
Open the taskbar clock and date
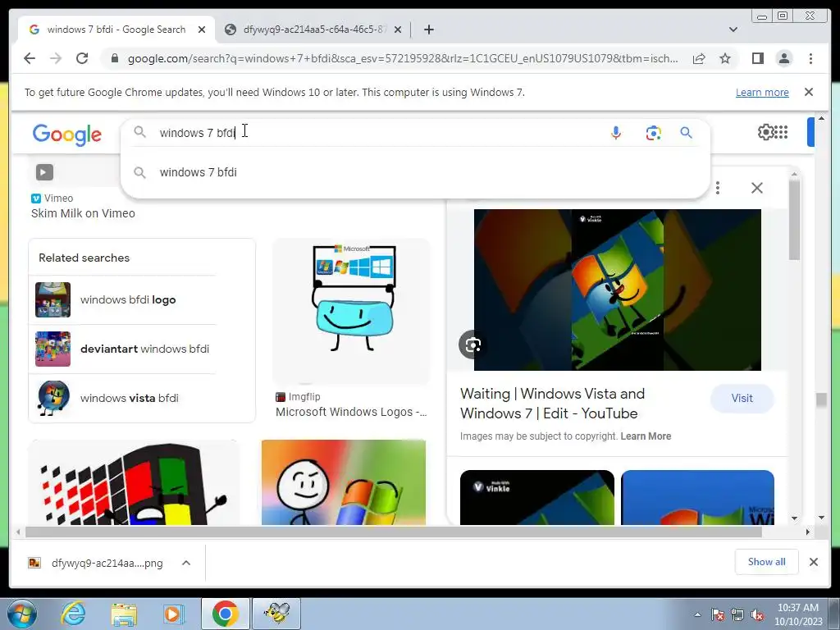[798, 614]
